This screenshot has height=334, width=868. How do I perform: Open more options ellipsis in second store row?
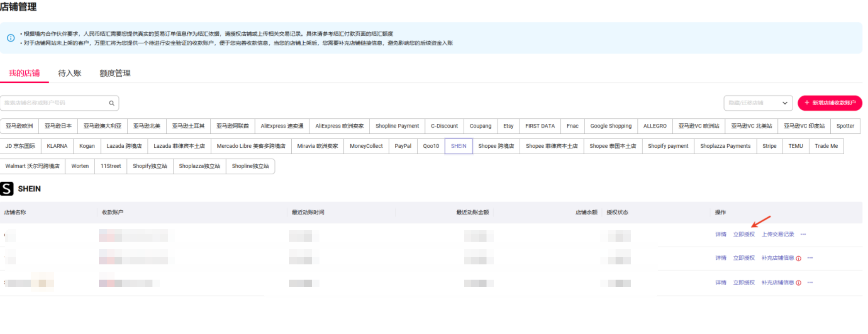(810, 258)
